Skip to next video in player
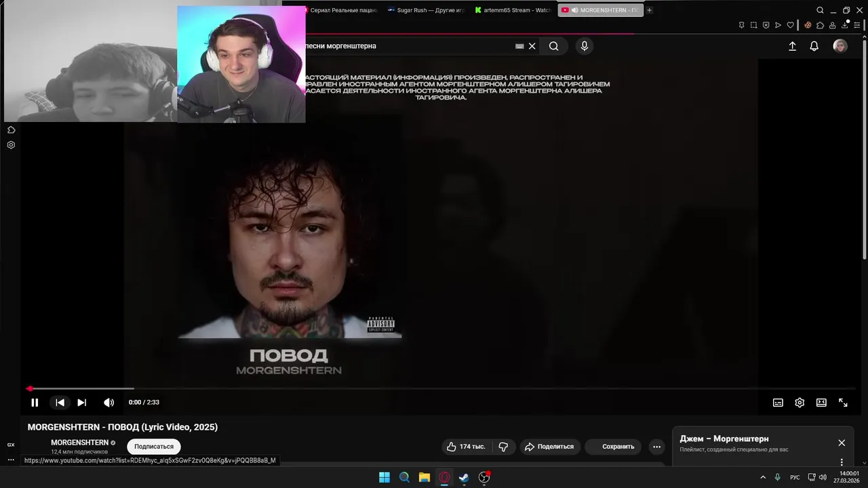 point(82,403)
